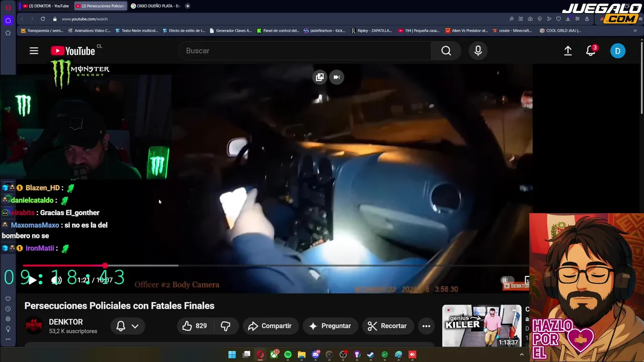The image size is (644, 362).
Task: Open the account avatar D menu
Action: click(618, 51)
